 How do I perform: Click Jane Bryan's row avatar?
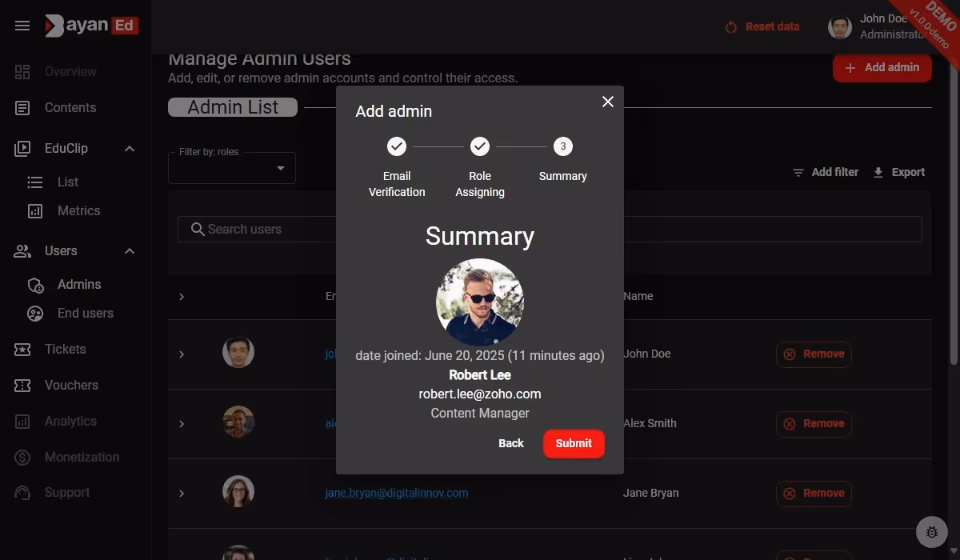point(238,492)
